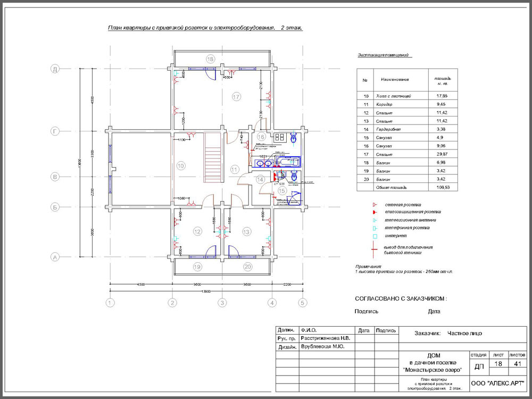Click the 'телевизионная антенна' legend symbol
Screen dimensions: 532x399
(375, 220)
